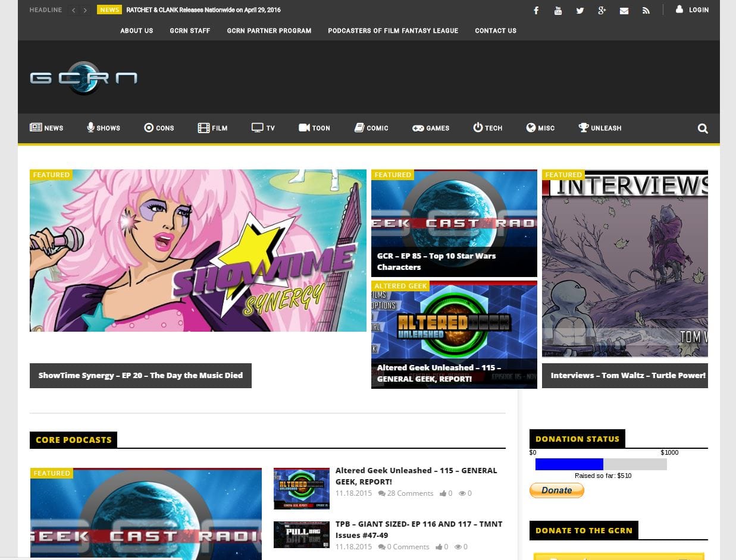The width and height of the screenshot is (736, 560).
Task: Click the email envelope icon
Action: coord(624,11)
